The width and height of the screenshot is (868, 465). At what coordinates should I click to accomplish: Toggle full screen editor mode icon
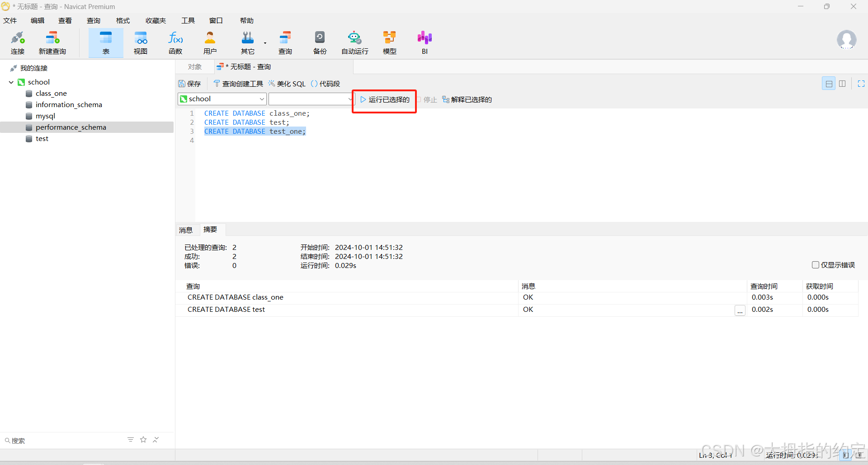coord(861,84)
